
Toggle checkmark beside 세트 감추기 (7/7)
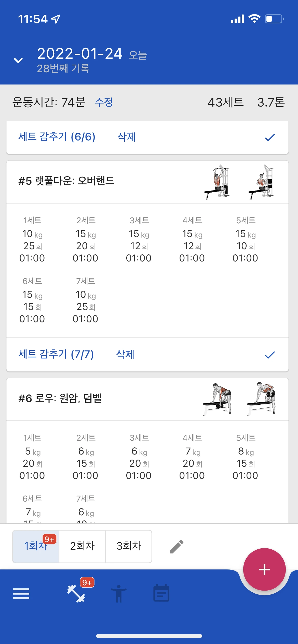tap(270, 355)
